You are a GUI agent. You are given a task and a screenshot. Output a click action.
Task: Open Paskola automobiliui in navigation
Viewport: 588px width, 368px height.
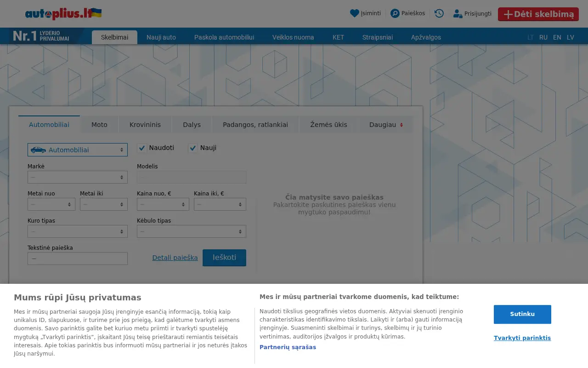tap(224, 37)
